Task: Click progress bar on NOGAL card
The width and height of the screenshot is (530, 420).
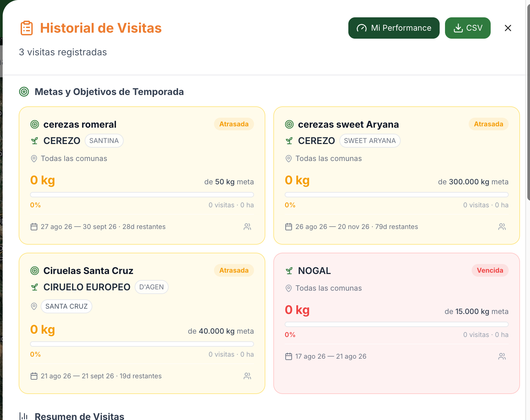Action: 397,324
